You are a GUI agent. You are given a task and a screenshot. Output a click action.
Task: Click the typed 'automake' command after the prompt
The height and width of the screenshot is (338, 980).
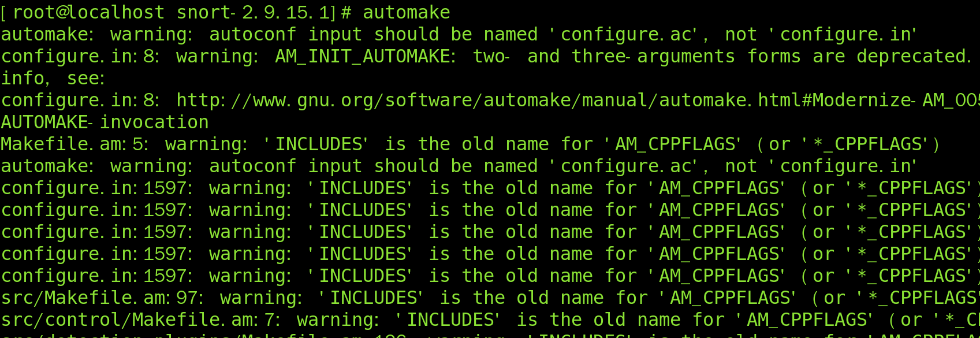click(x=406, y=12)
